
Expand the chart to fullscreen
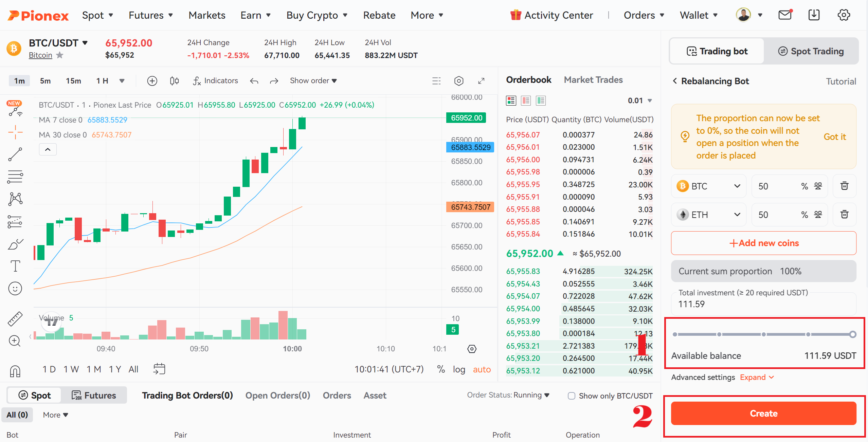[481, 81]
